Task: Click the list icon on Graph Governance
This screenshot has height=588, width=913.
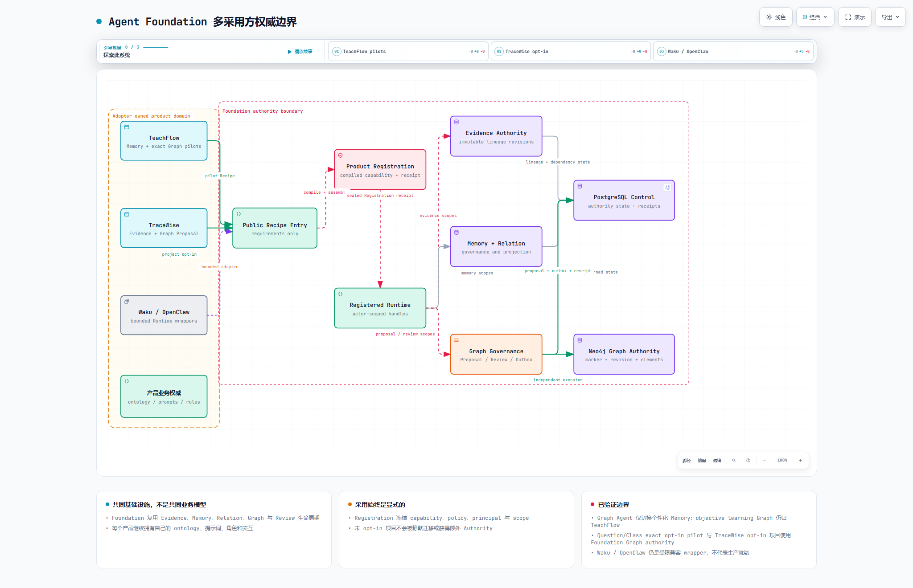Action: point(456,340)
